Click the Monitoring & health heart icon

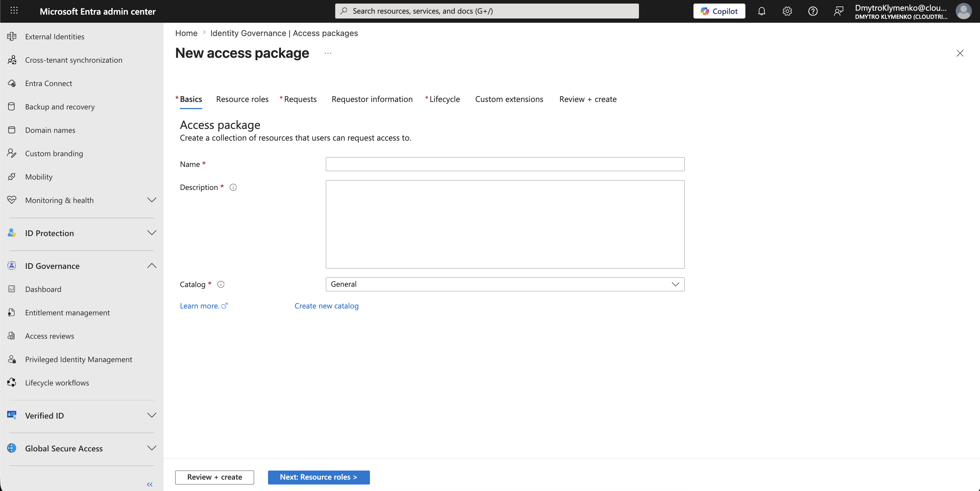click(x=12, y=200)
